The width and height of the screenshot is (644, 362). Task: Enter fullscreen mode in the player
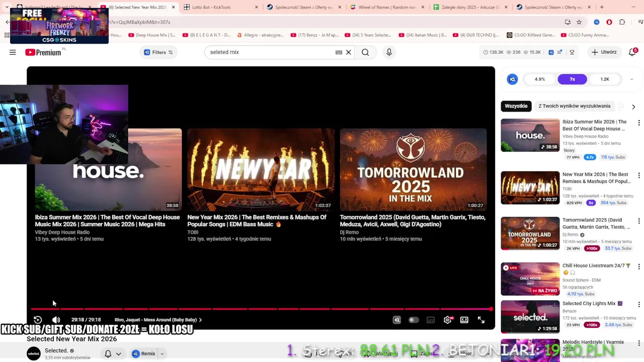481,320
